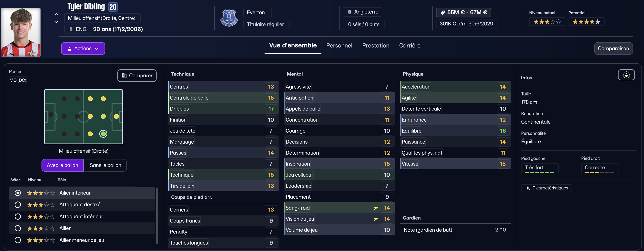Click Tyler Dibling's portrait photo
Image resolution: width=644 pixels, height=251 pixels.
click(21, 32)
